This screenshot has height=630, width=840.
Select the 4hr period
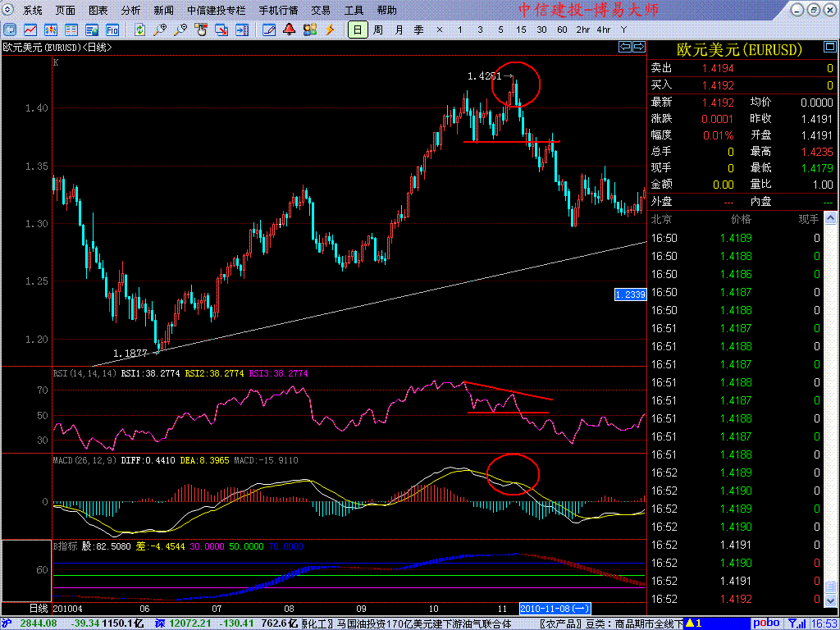pos(603,30)
